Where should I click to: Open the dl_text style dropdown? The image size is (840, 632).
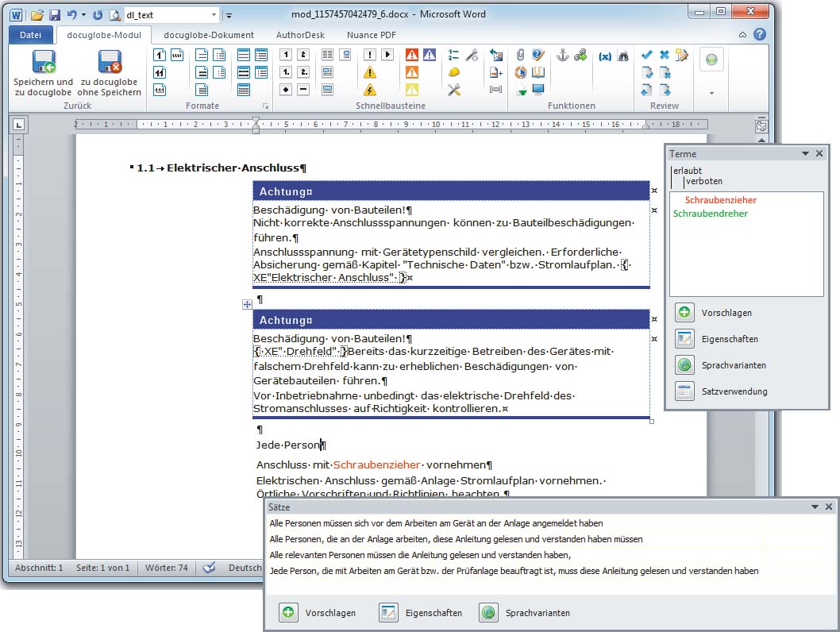pos(214,15)
